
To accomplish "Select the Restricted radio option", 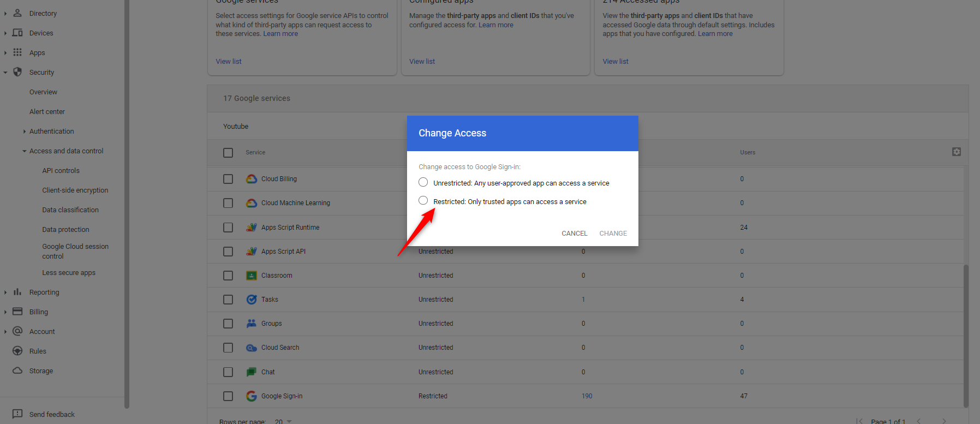I will (x=423, y=201).
